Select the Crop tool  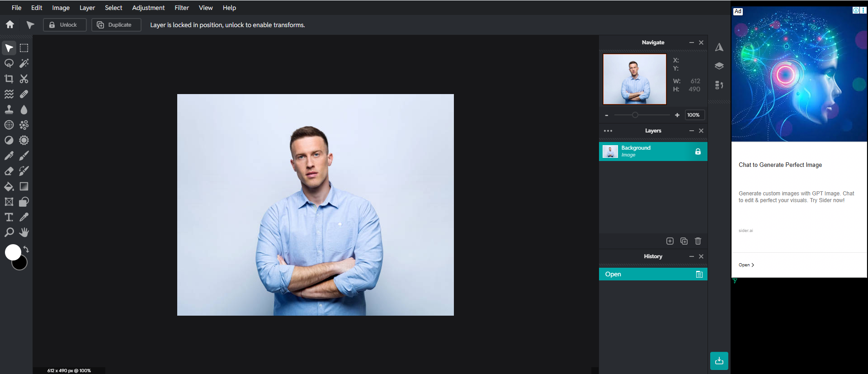(x=9, y=79)
